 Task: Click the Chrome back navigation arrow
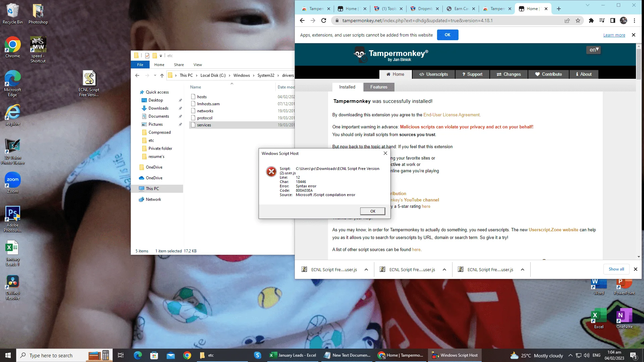tap(302, 20)
